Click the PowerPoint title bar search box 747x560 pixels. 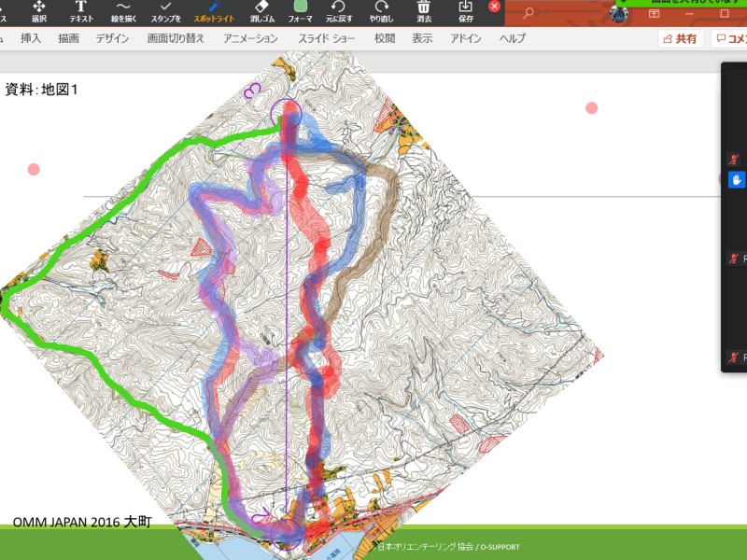tap(560, 13)
